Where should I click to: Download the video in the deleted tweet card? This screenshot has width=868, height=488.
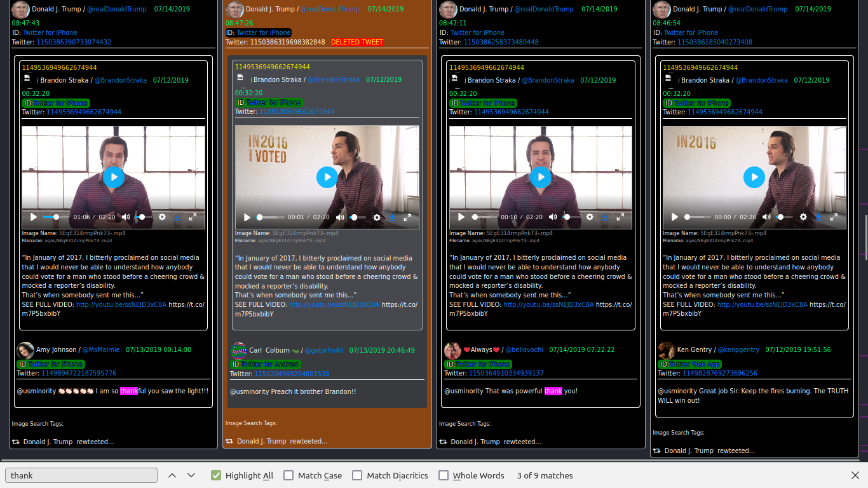click(392, 217)
